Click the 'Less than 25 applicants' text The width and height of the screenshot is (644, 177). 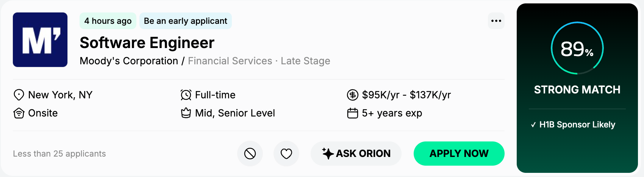59,154
